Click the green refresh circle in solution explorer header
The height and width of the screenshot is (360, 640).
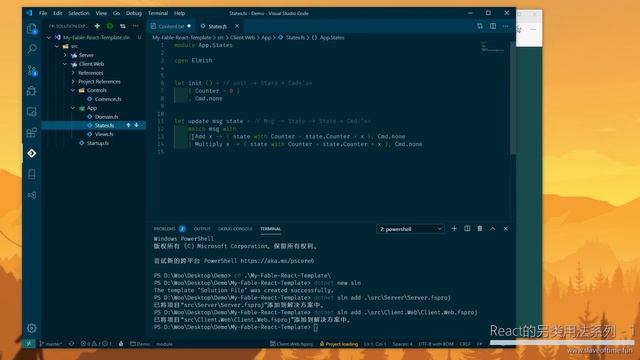110,26
